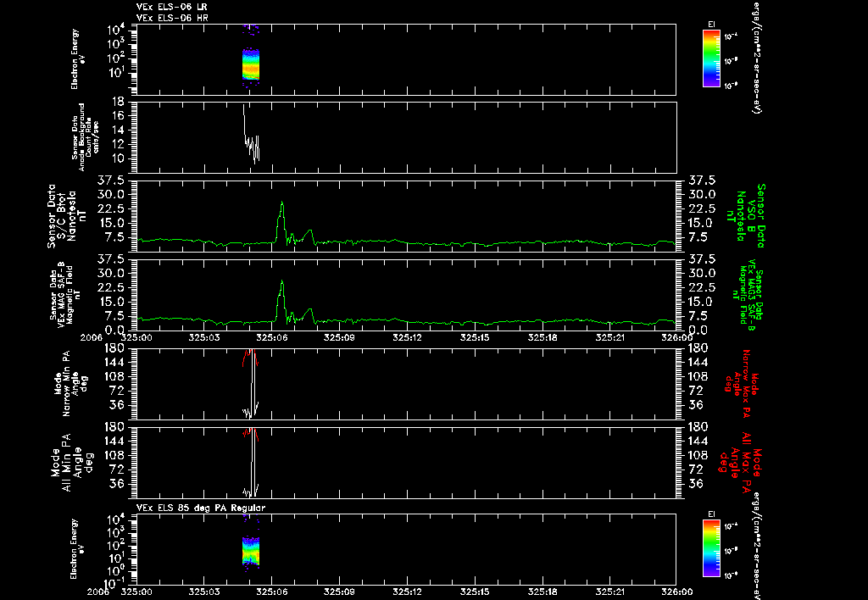Click '325:06' on the middle time axis

tap(271, 337)
